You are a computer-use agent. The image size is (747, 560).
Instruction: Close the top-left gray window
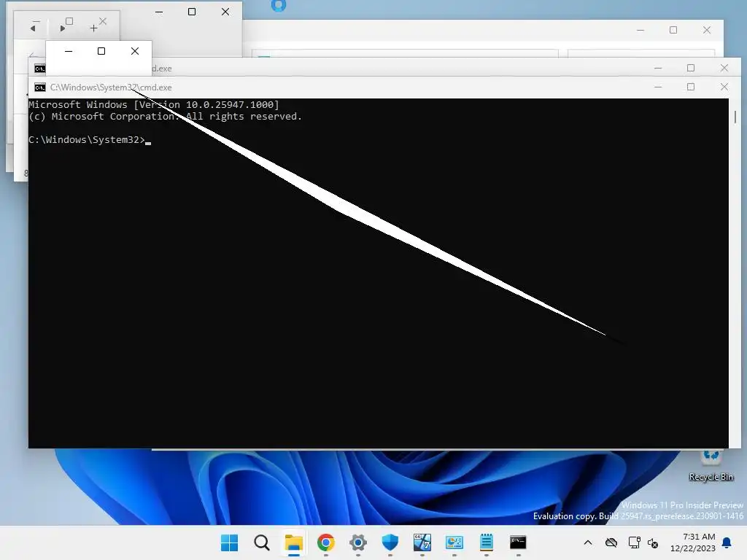pos(225,12)
